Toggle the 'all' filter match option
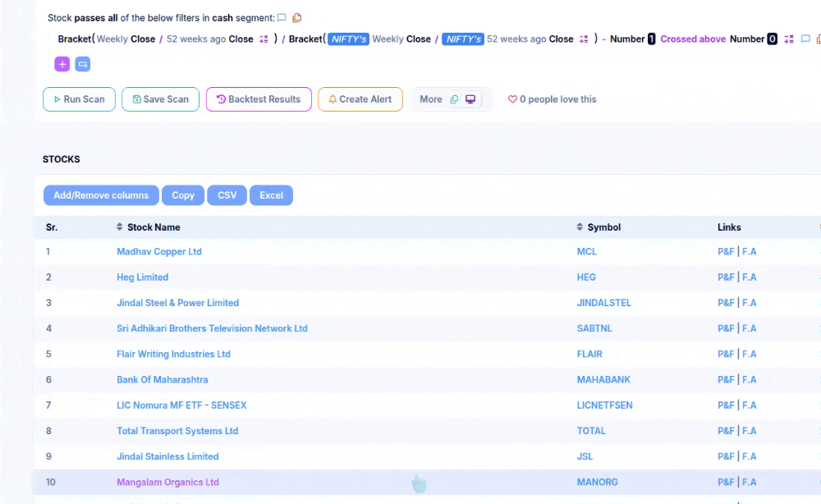 [113, 17]
